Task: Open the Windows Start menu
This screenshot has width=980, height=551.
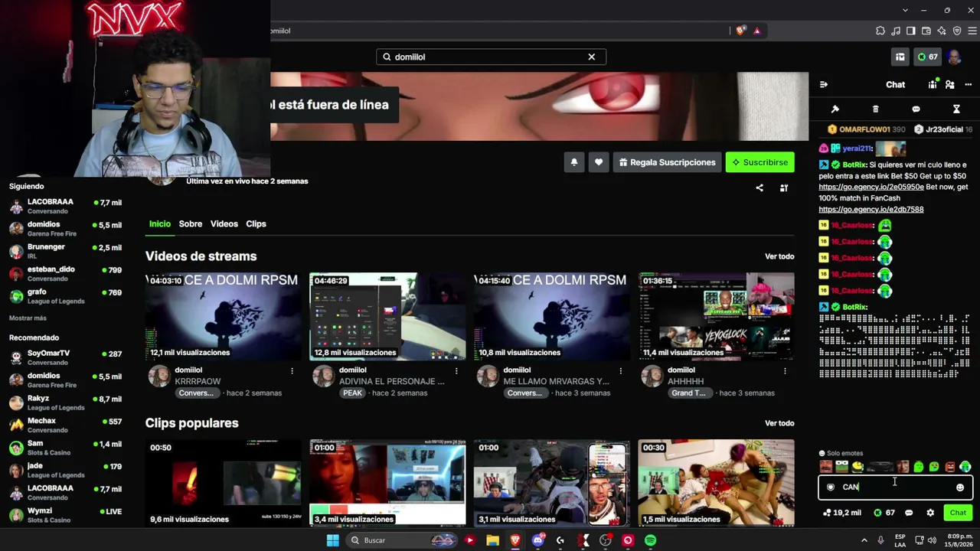Action: click(x=332, y=540)
